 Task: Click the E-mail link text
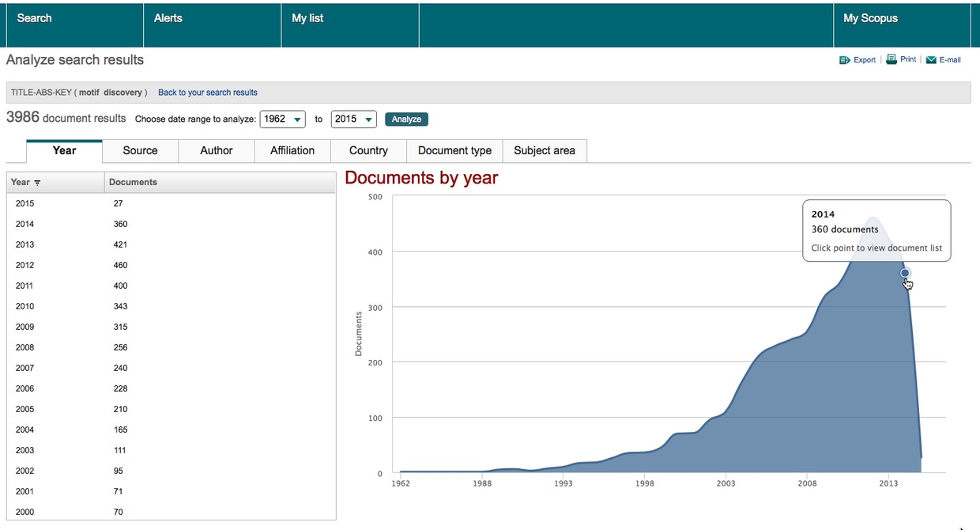(x=950, y=60)
